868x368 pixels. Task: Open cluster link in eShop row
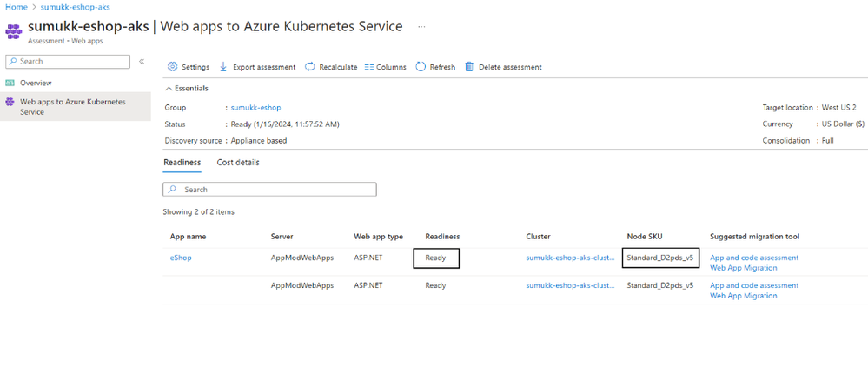tap(570, 258)
